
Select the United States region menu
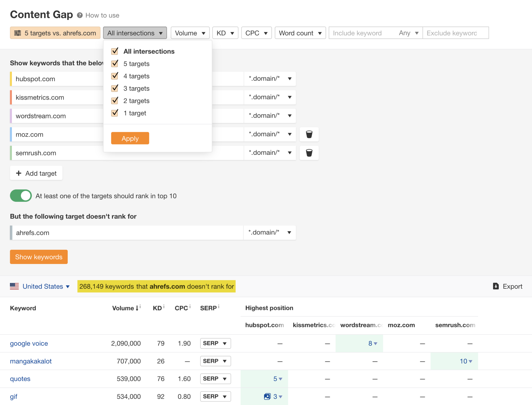tap(42, 286)
